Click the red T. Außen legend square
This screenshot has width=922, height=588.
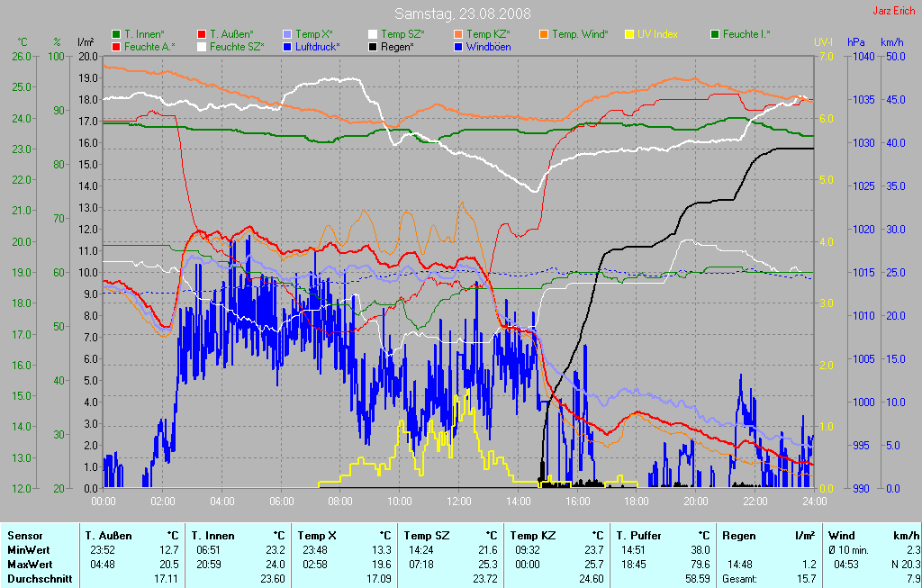pyautogui.click(x=202, y=34)
